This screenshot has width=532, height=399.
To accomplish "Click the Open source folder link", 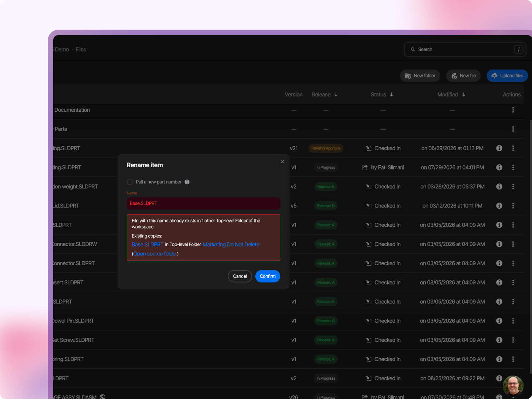I will tap(155, 254).
